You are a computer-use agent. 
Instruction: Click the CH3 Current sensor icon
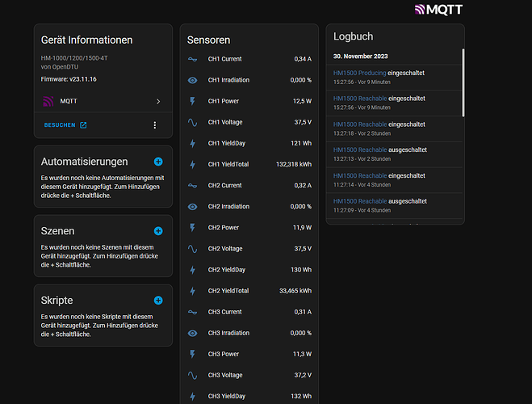coord(192,312)
